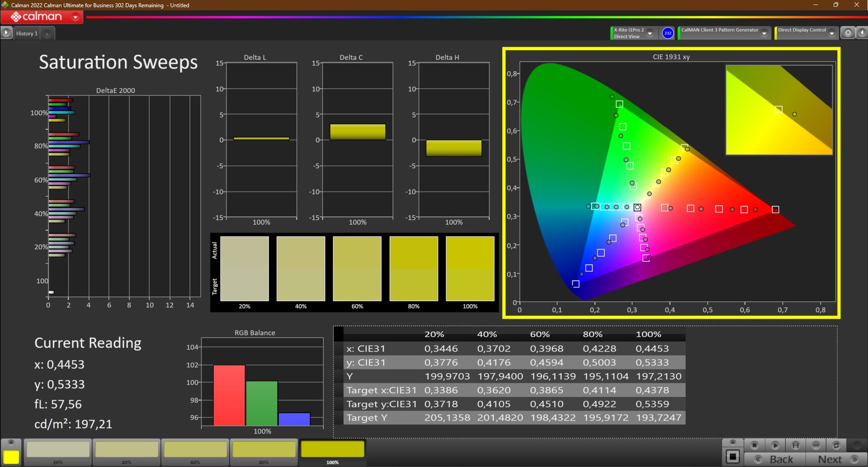This screenshot has width=868, height=467.
Task: Click the zoomed yellow inset in the CIE chart
Action: 779,110
